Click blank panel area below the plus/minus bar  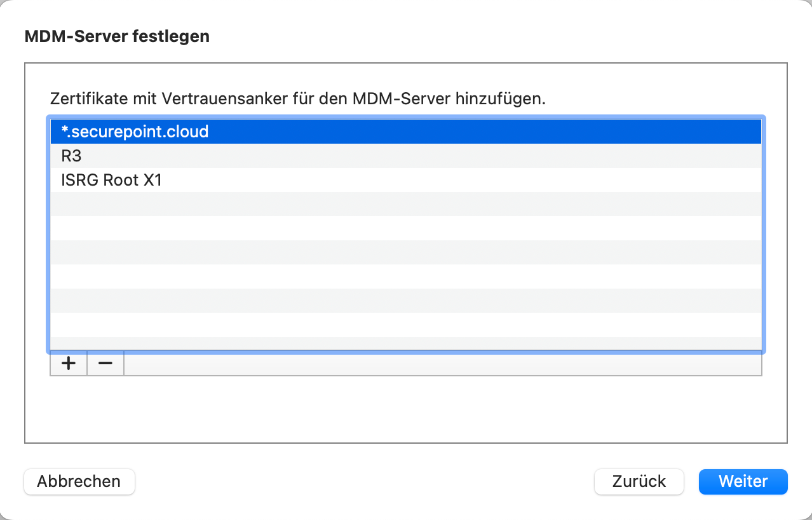click(407, 410)
